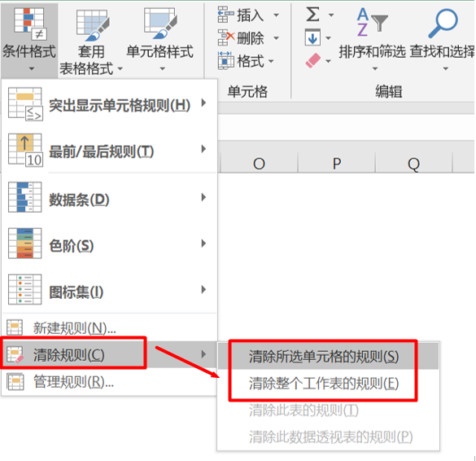Select column O header
Viewport: 476px width, 461px height.
pyautogui.click(x=260, y=163)
